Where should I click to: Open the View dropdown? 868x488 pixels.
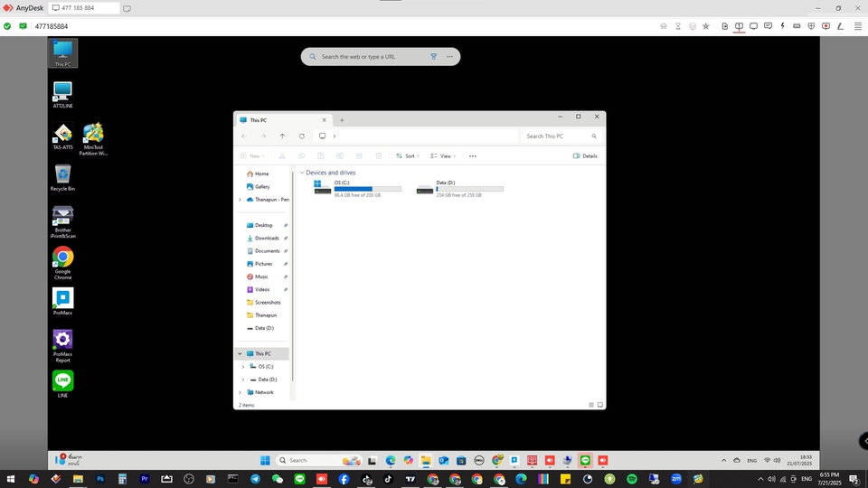(443, 155)
